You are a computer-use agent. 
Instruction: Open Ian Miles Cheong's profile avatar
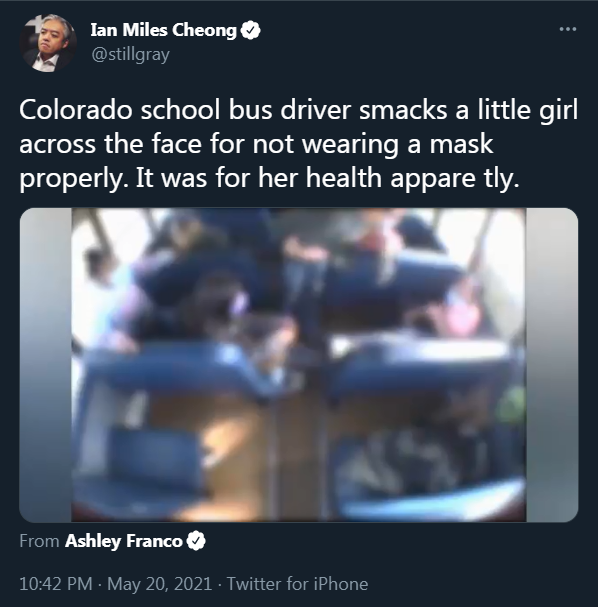pyautogui.click(x=48, y=43)
